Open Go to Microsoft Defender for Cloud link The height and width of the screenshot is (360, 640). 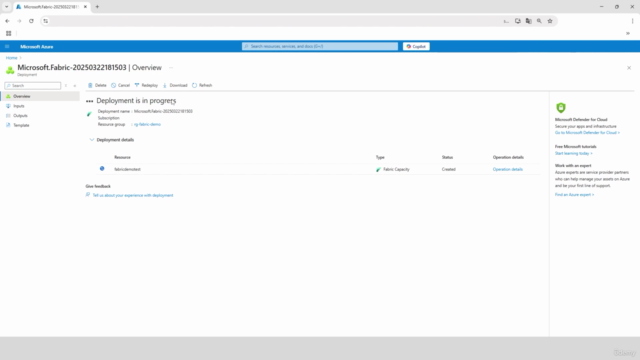587,133
